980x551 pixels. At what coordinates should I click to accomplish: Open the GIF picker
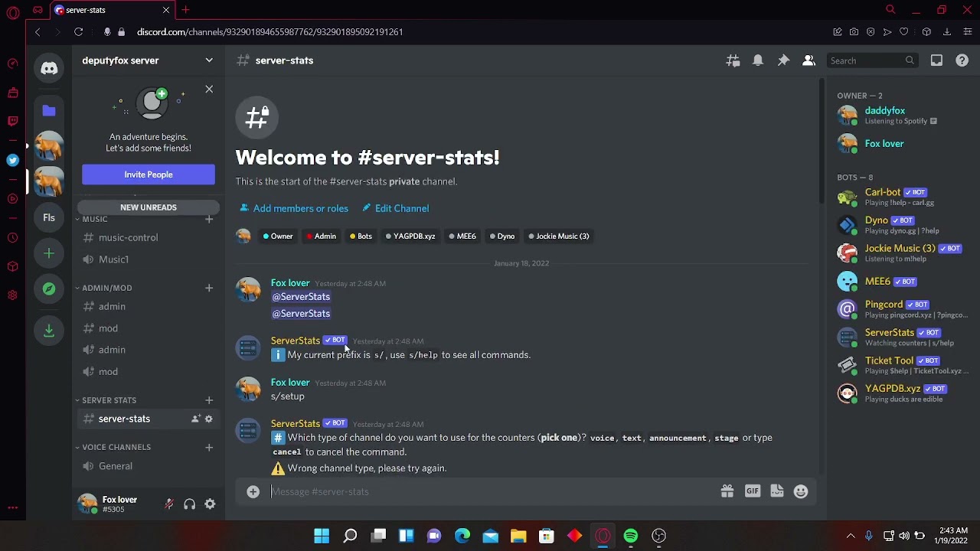click(752, 491)
